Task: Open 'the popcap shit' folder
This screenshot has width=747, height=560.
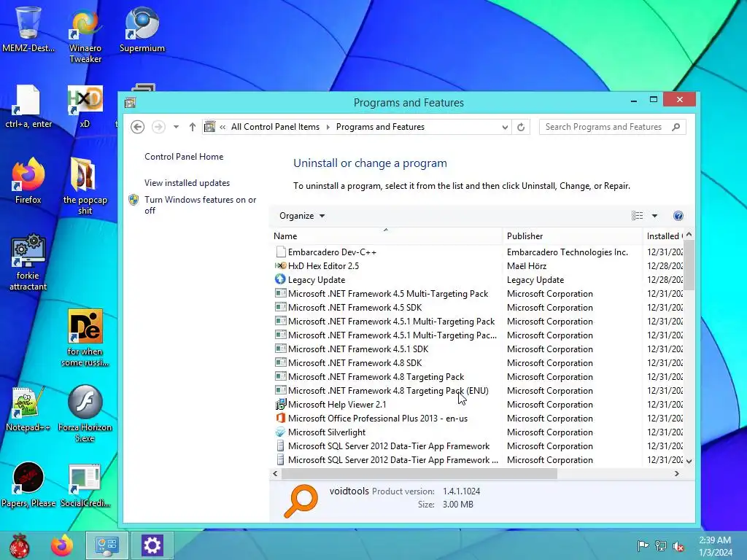Action: pos(85,186)
